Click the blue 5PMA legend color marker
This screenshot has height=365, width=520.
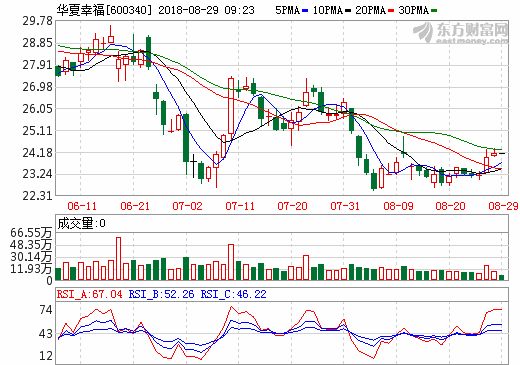point(305,10)
